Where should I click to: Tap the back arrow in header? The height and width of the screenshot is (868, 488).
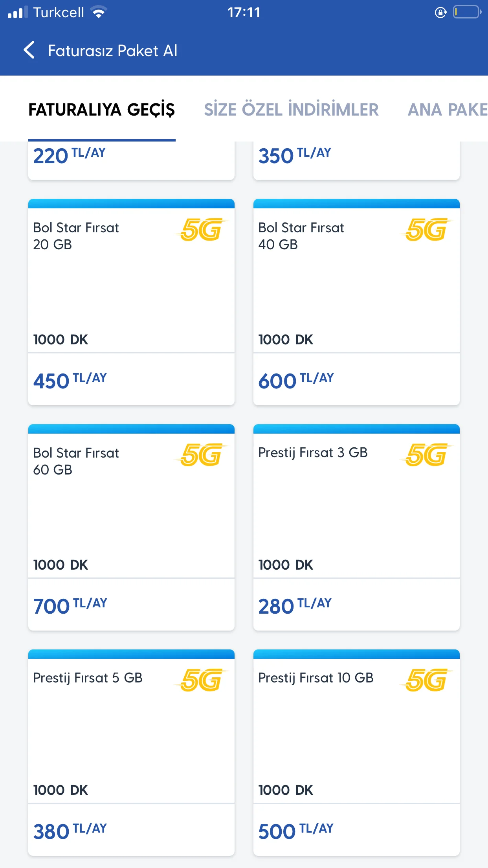point(29,50)
